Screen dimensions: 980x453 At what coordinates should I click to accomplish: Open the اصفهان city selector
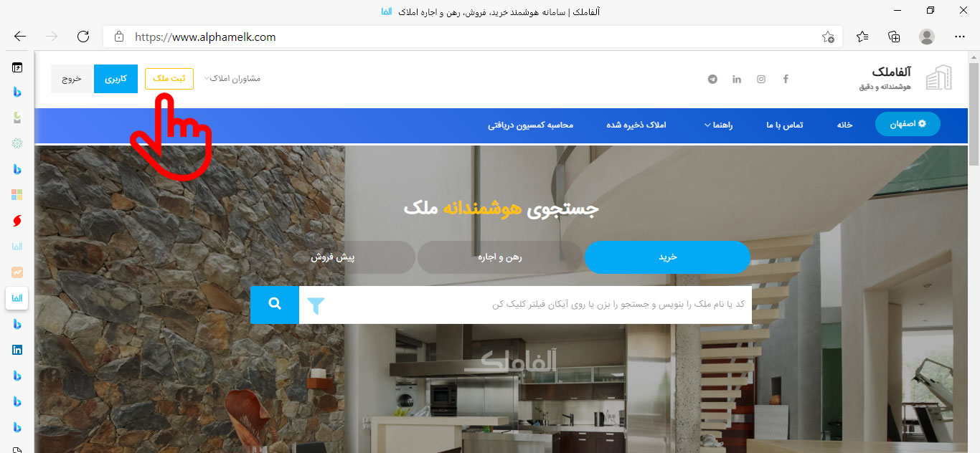tap(908, 124)
